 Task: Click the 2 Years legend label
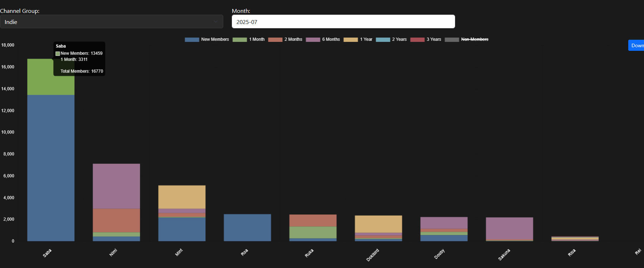pyautogui.click(x=399, y=39)
